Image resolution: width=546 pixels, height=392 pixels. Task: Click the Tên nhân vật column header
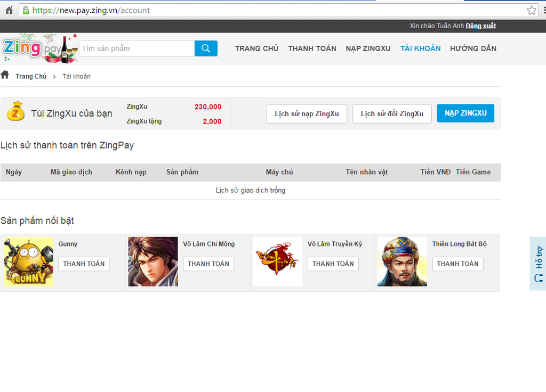(x=367, y=172)
